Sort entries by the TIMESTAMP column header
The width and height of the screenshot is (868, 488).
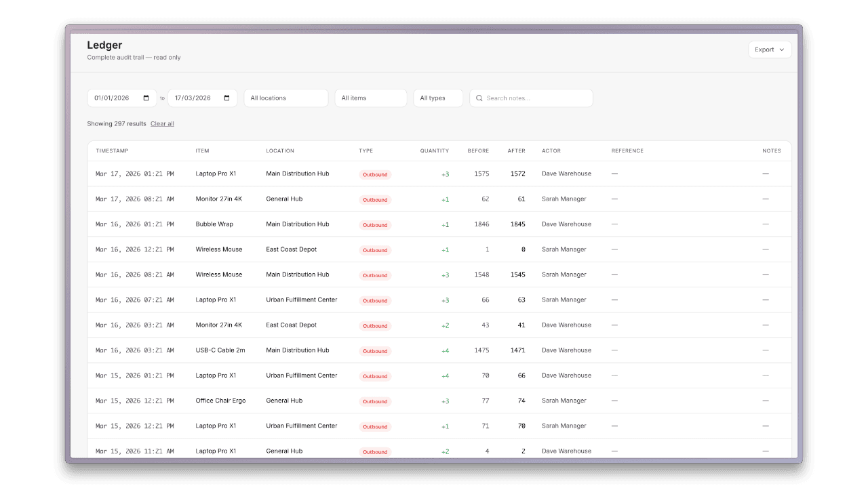point(111,150)
